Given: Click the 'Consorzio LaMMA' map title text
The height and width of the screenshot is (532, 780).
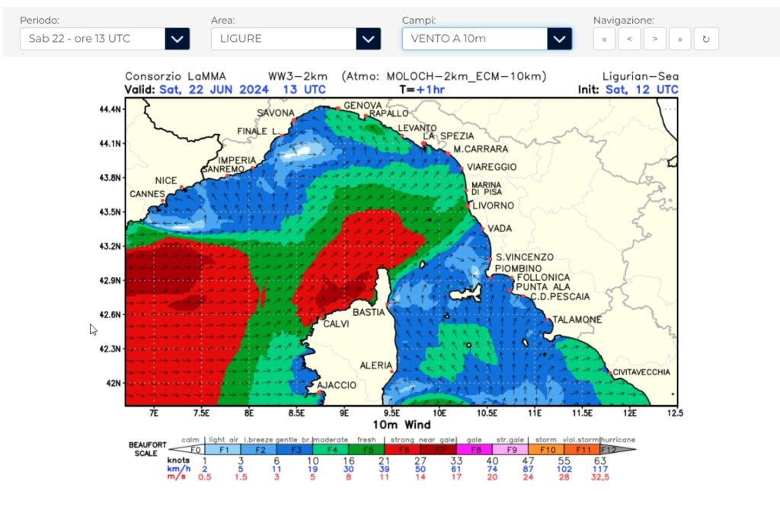Looking at the screenshot, I should pos(176,76).
